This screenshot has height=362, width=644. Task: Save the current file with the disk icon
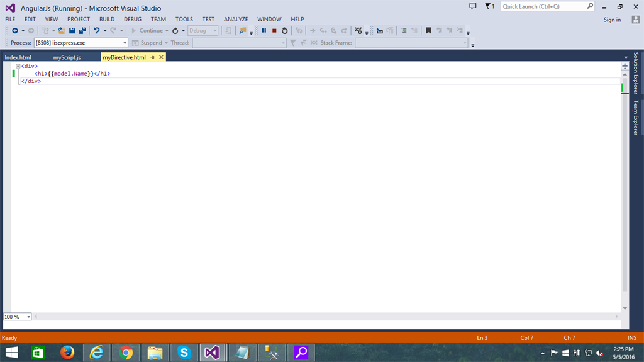[72, 31]
